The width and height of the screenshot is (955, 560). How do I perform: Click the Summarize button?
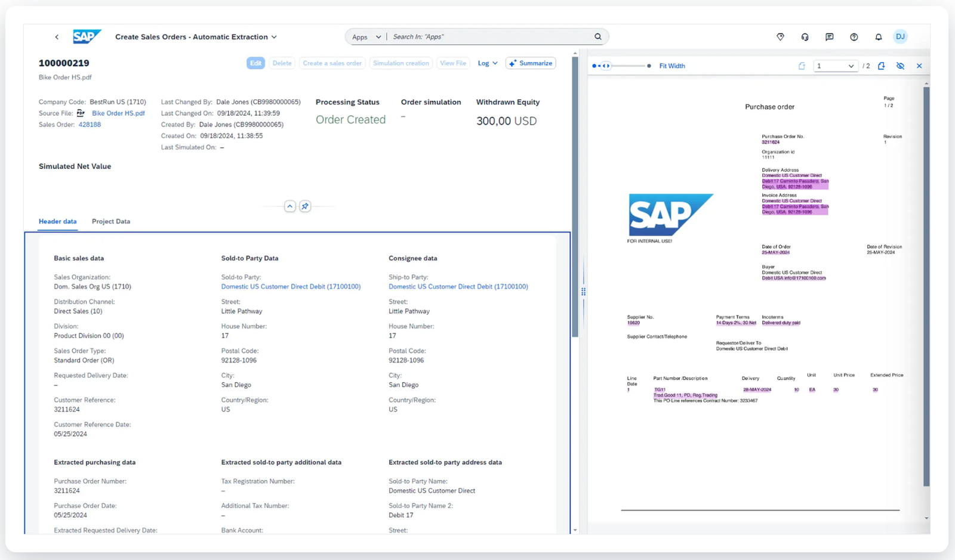530,63
